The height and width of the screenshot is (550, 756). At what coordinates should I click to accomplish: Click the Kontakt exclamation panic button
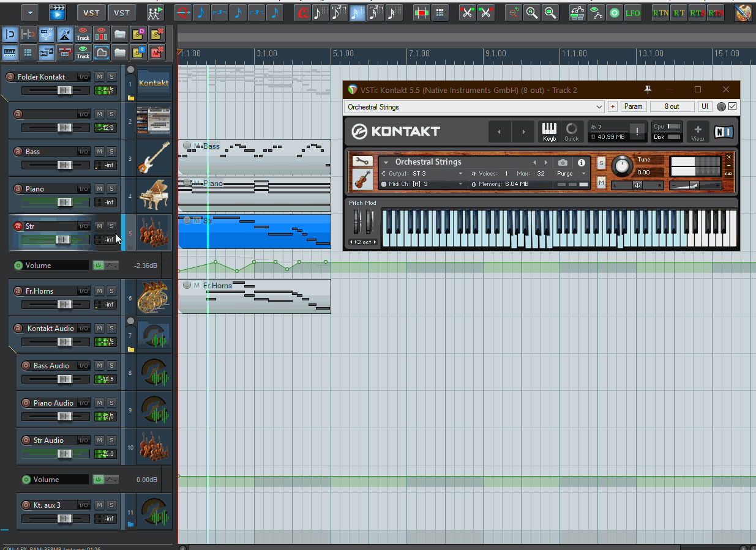pyautogui.click(x=637, y=131)
